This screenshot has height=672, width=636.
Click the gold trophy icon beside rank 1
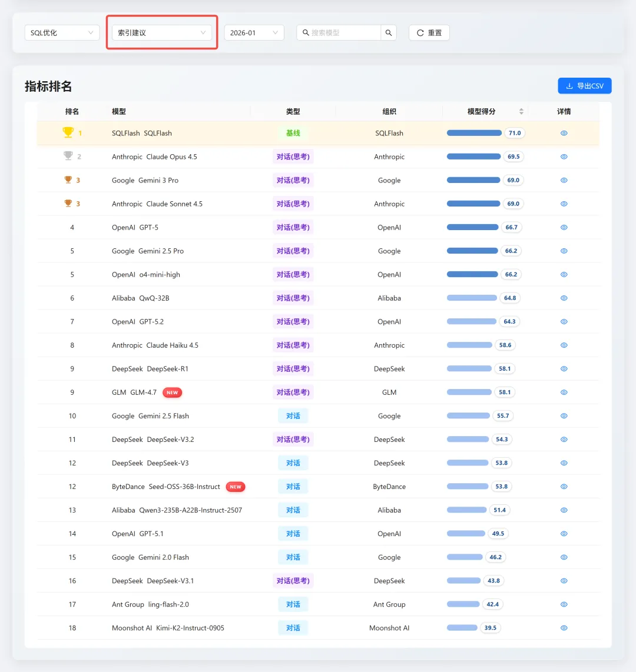(x=69, y=132)
